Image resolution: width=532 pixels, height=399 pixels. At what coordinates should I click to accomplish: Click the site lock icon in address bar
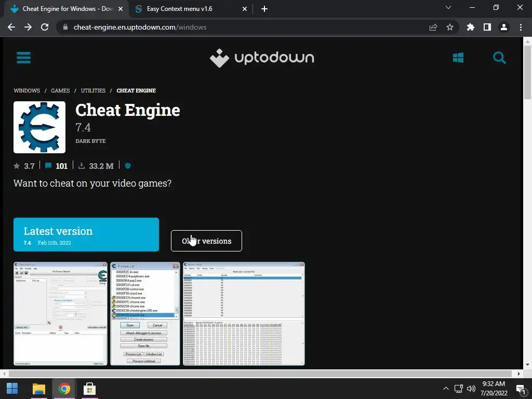click(65, 27)
